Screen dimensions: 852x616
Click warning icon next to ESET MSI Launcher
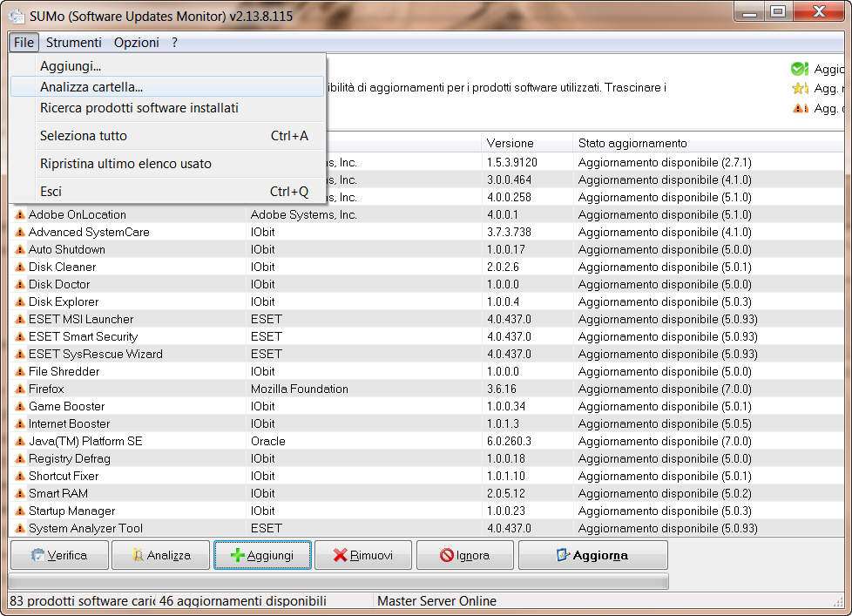click(x=20, y=319)
